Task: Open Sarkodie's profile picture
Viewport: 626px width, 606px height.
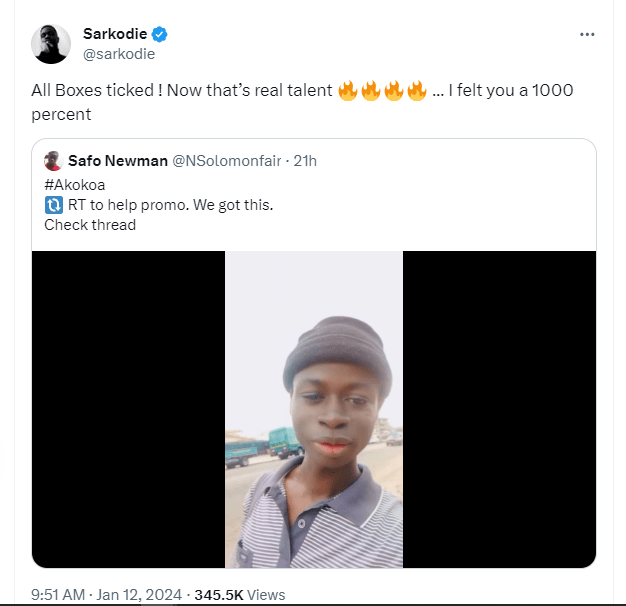Action: click(x=50, y=43)
